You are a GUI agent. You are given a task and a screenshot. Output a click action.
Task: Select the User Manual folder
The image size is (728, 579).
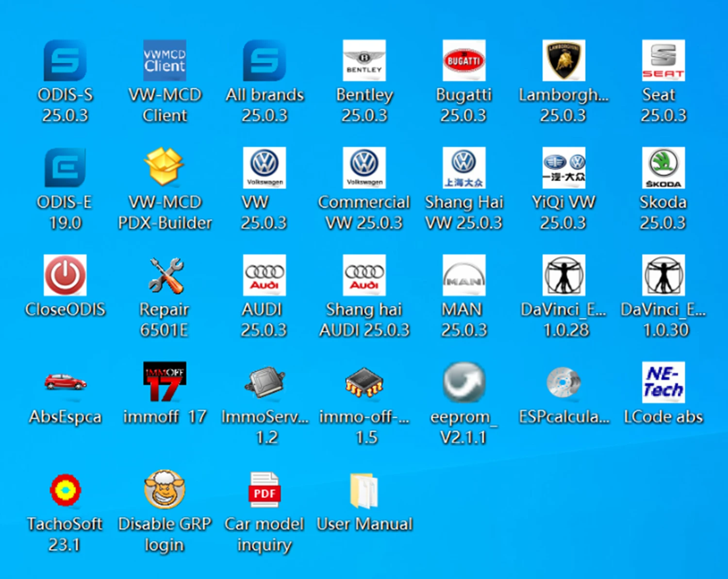point(364,490)
